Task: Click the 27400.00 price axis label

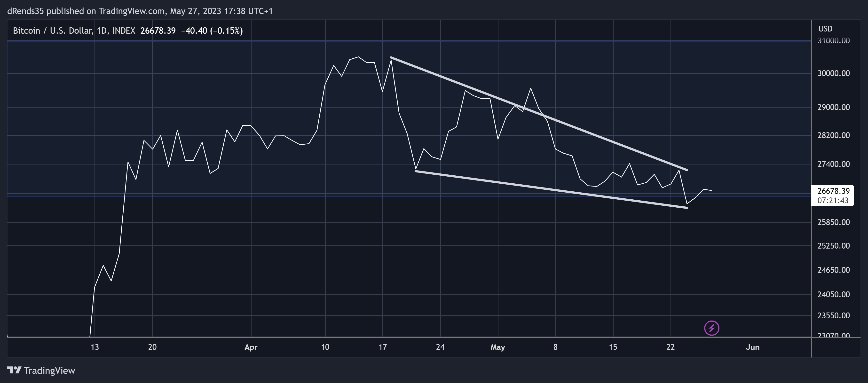Action: click(834, 164)
